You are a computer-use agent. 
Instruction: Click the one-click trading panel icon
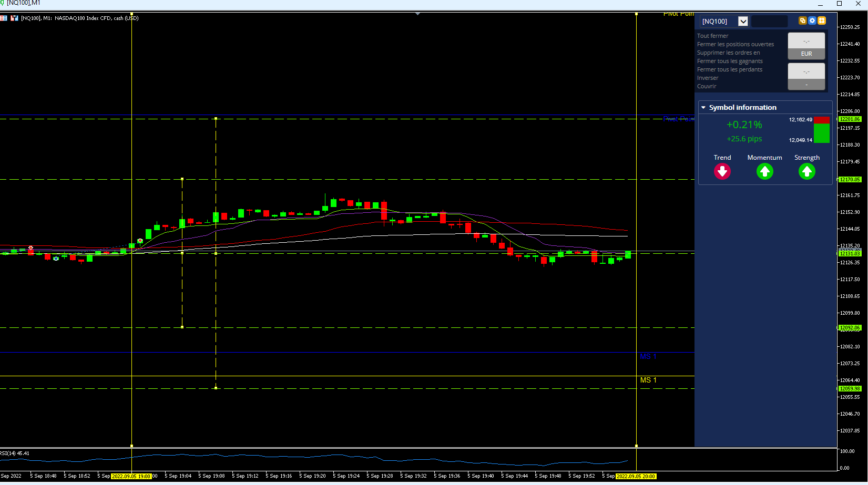coord(15,18)
